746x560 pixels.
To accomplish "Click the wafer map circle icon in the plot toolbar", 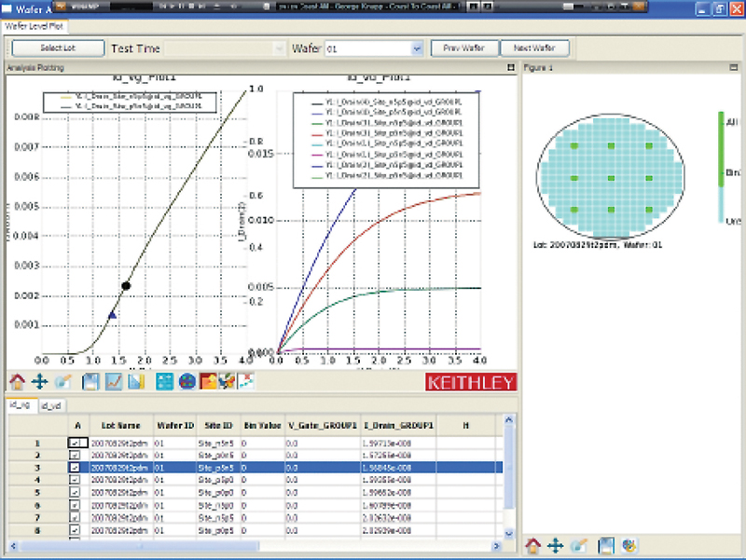I will [x=186, y=381].
